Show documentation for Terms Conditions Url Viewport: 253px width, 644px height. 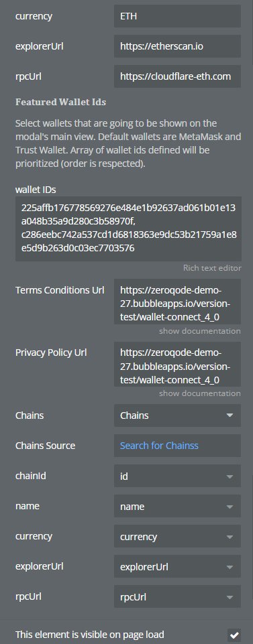pos(200,330)
